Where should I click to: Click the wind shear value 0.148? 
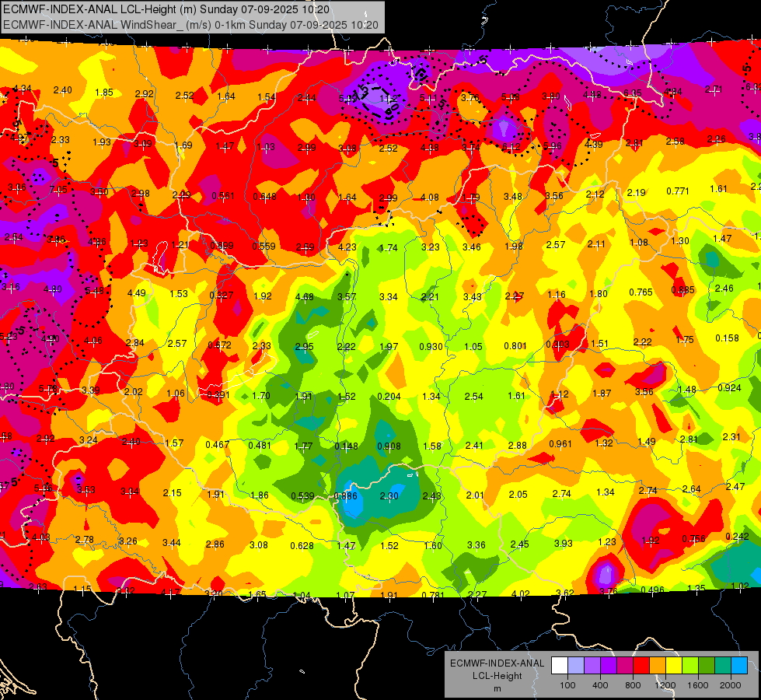tap(347, 446)
